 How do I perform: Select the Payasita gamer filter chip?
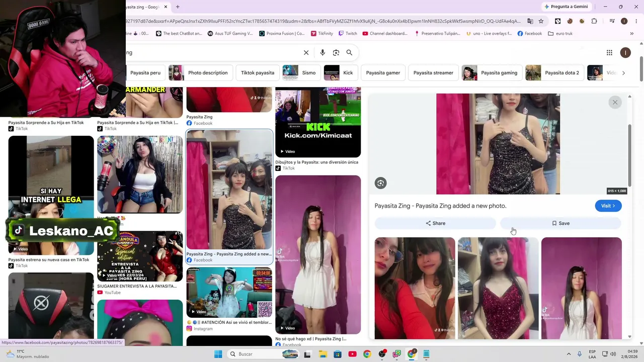[x=383, y=73]
